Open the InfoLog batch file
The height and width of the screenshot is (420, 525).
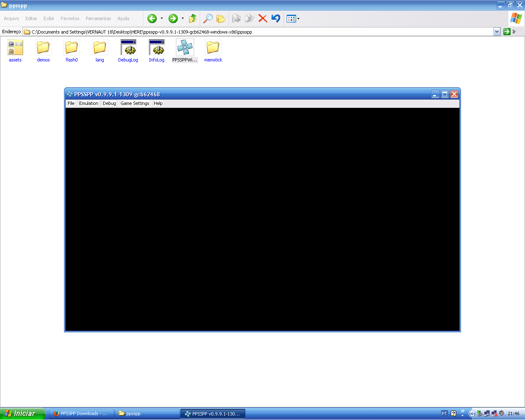tap(156, 48)
